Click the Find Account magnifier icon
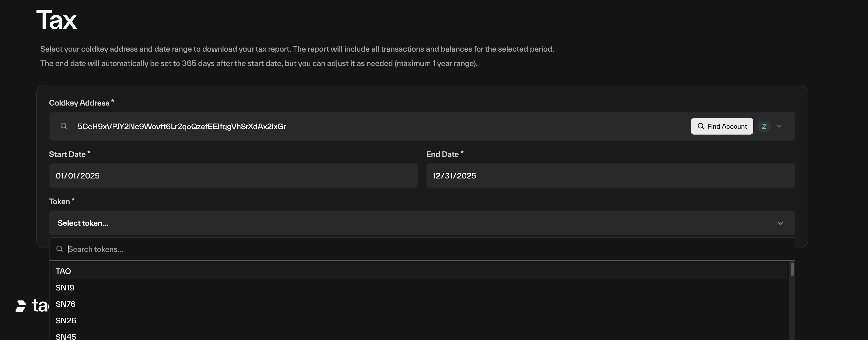 pos(700,126)
